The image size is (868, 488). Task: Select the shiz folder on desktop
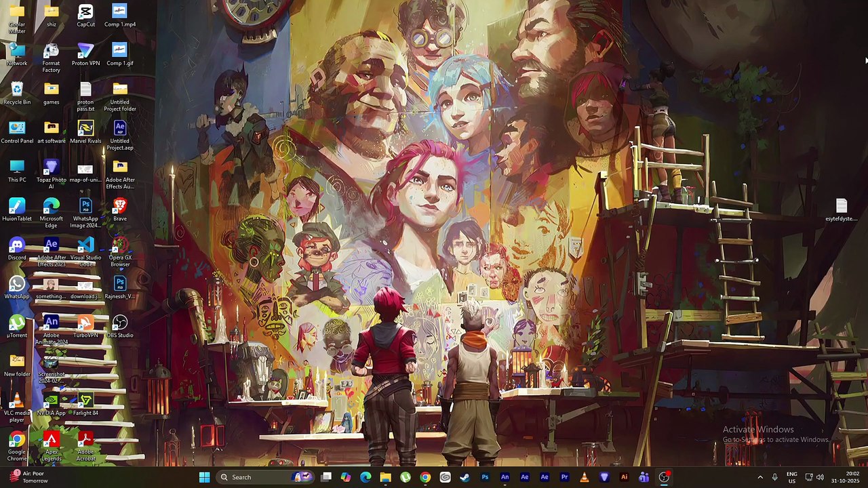51,16
